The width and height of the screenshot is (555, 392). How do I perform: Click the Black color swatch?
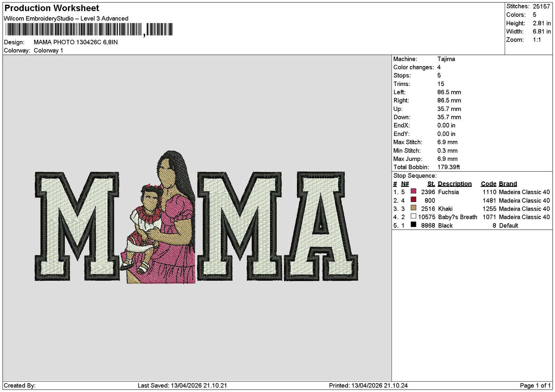[413, 225]
